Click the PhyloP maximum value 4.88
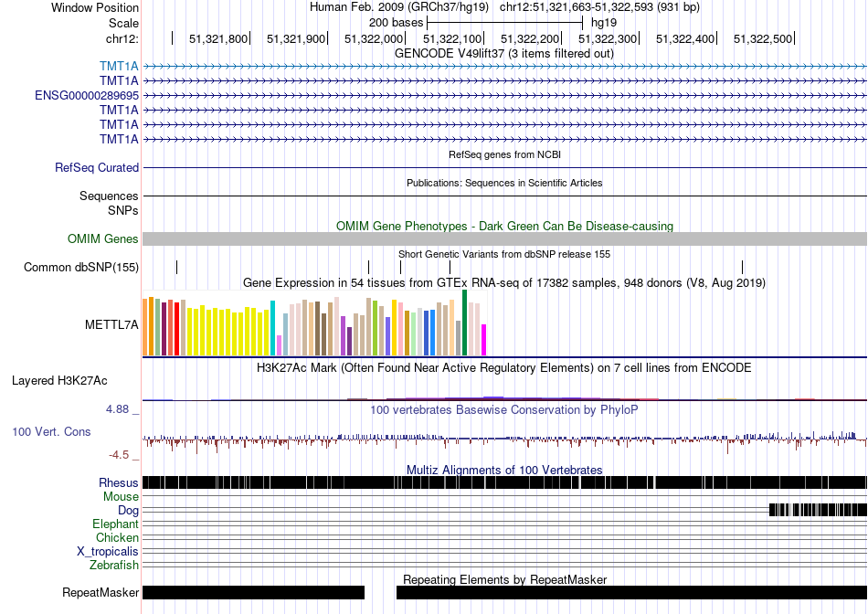 point(117,409)
